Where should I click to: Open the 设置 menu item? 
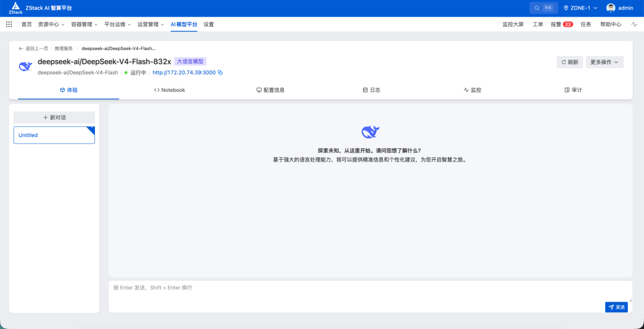click(209, 24)
